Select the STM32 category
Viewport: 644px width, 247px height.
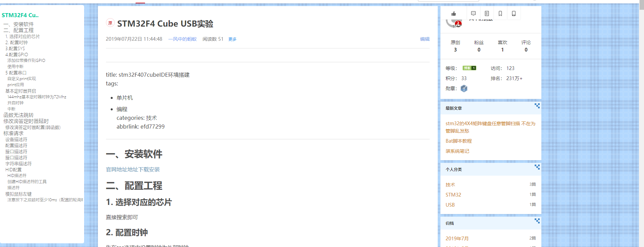click(x=453, y=195)
